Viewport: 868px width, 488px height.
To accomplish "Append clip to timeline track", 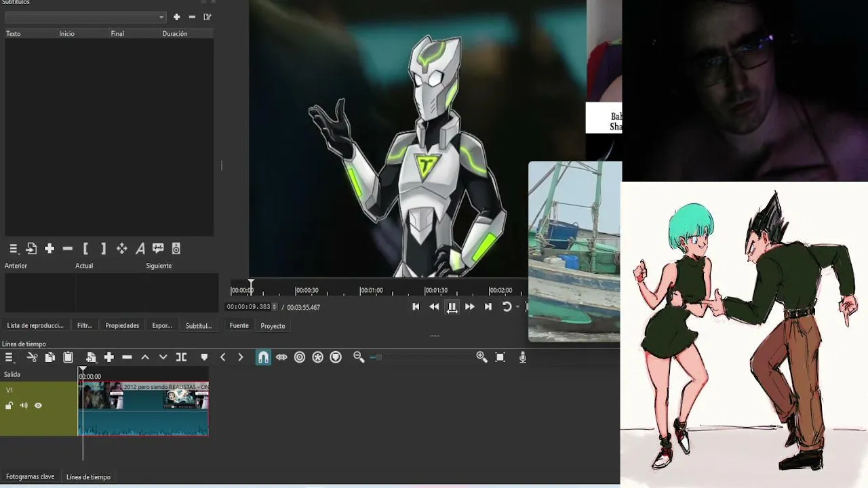I will tap(108, 357).
